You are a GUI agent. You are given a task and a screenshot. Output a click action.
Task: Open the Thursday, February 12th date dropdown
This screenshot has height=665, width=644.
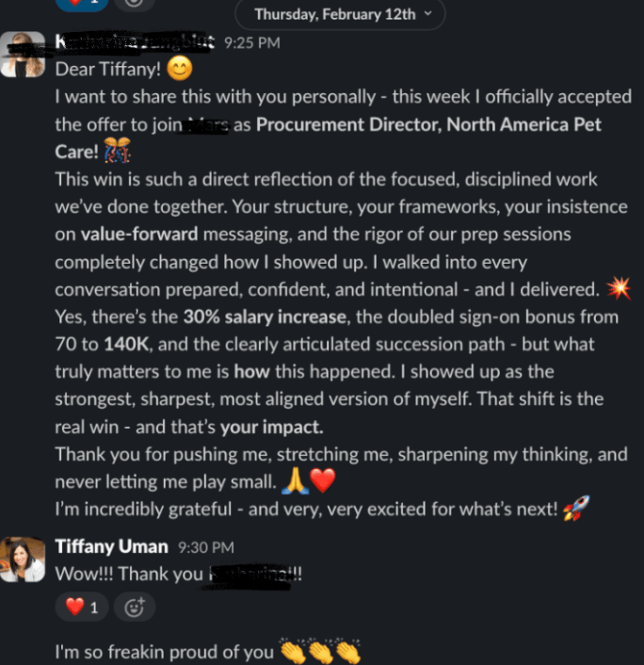pyautogui.click(x=334, y=14)
